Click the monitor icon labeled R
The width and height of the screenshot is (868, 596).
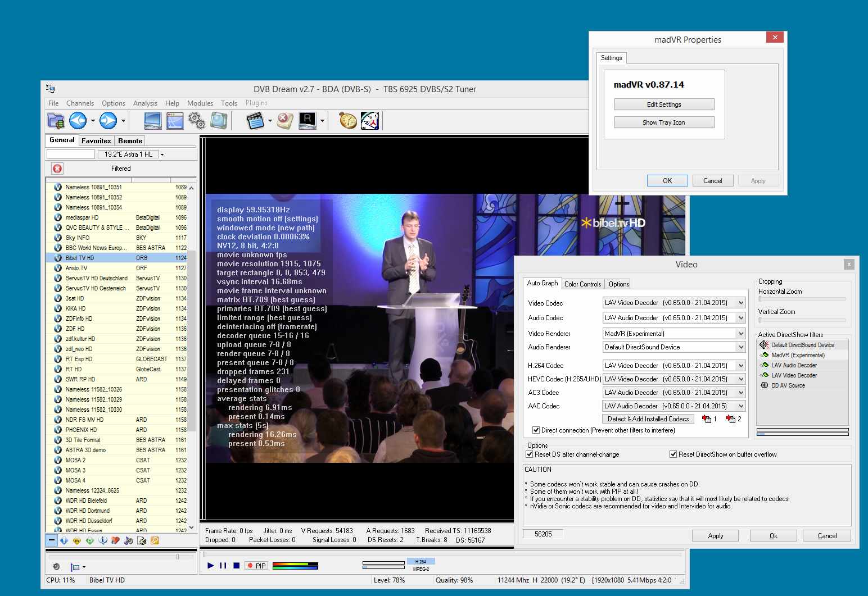tap(308, 120)
